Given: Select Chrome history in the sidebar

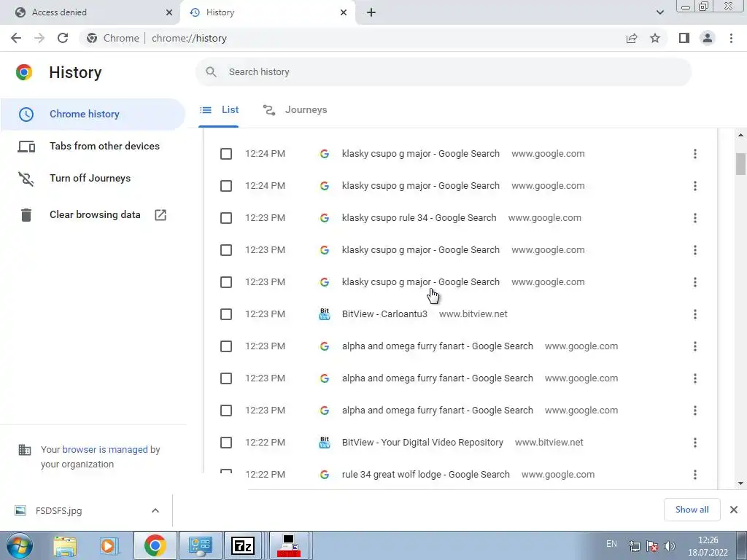Looking at the screenshot, I should [93, 114].
